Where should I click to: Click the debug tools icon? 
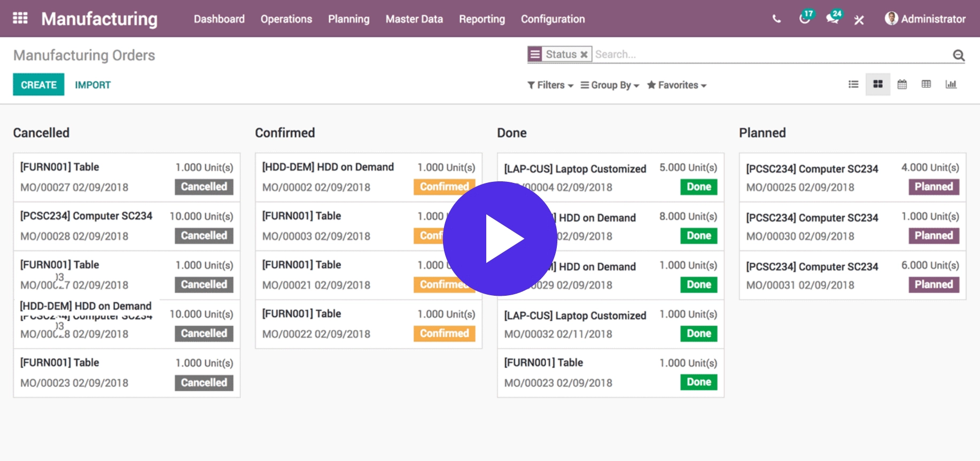(x=859, y=20)
